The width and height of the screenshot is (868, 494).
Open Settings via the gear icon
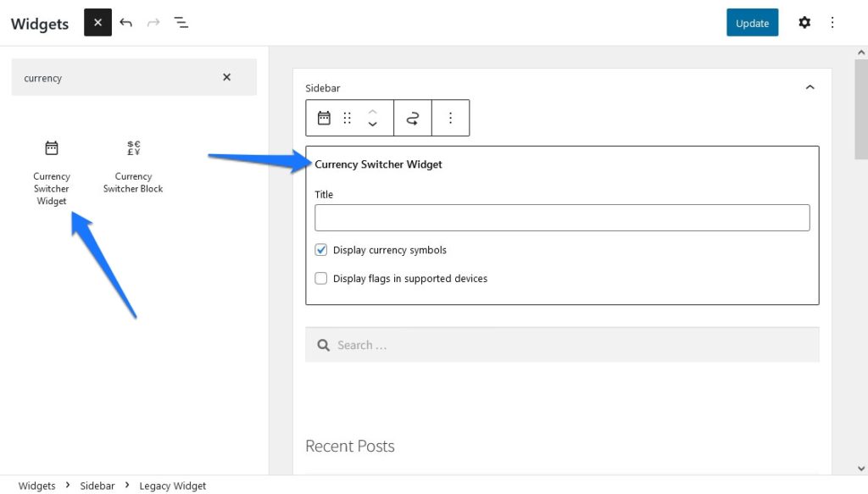click(804, 23)
